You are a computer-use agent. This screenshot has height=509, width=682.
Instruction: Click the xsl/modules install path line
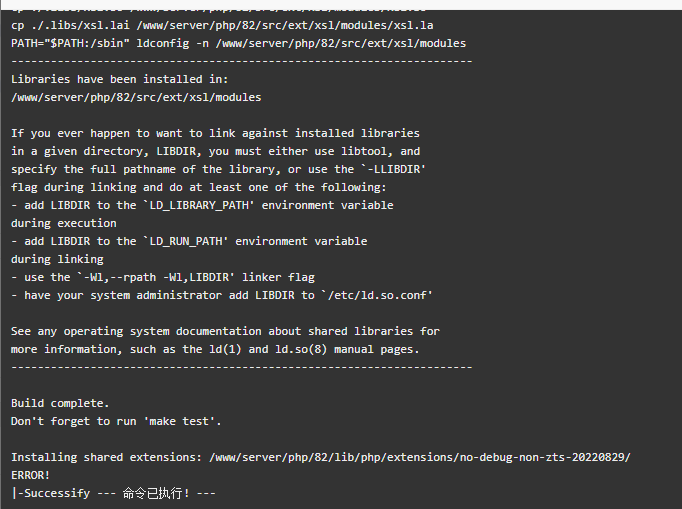[136, 97]
